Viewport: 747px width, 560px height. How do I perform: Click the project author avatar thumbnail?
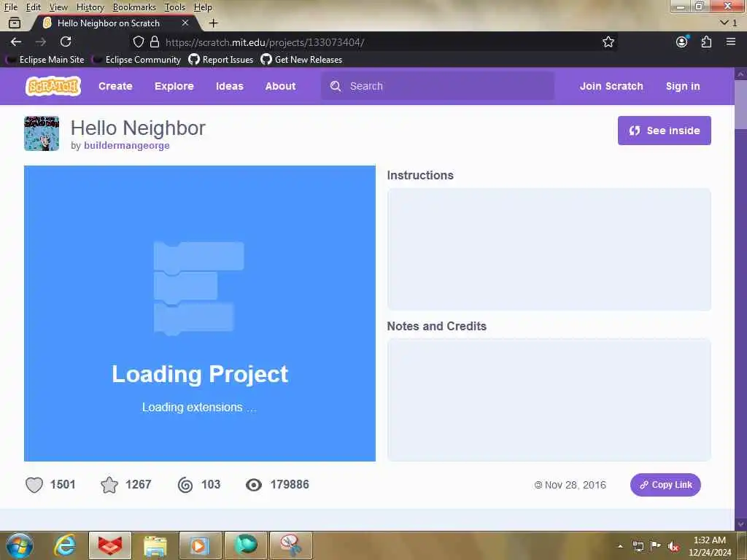42,133
